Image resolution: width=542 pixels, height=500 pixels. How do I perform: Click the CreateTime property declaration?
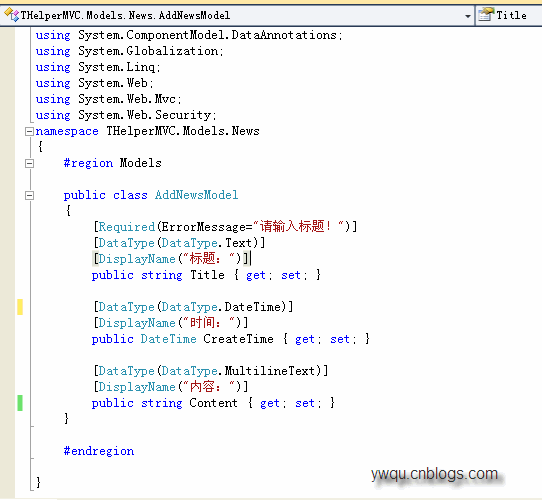coord(231,339)
